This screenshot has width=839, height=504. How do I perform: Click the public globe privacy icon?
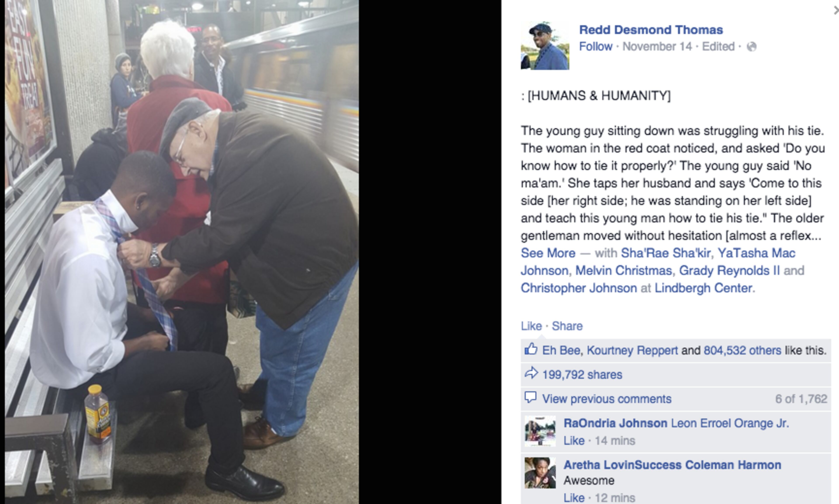click(752, 47)
